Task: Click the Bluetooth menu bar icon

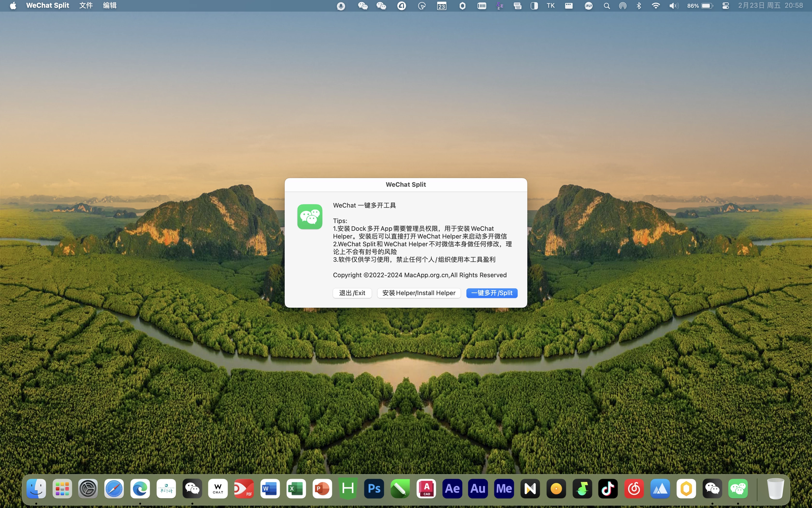Action: pos(639,6)
